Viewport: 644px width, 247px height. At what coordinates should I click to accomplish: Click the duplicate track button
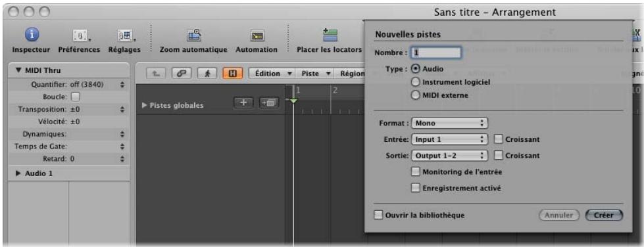tap(268, 103)
